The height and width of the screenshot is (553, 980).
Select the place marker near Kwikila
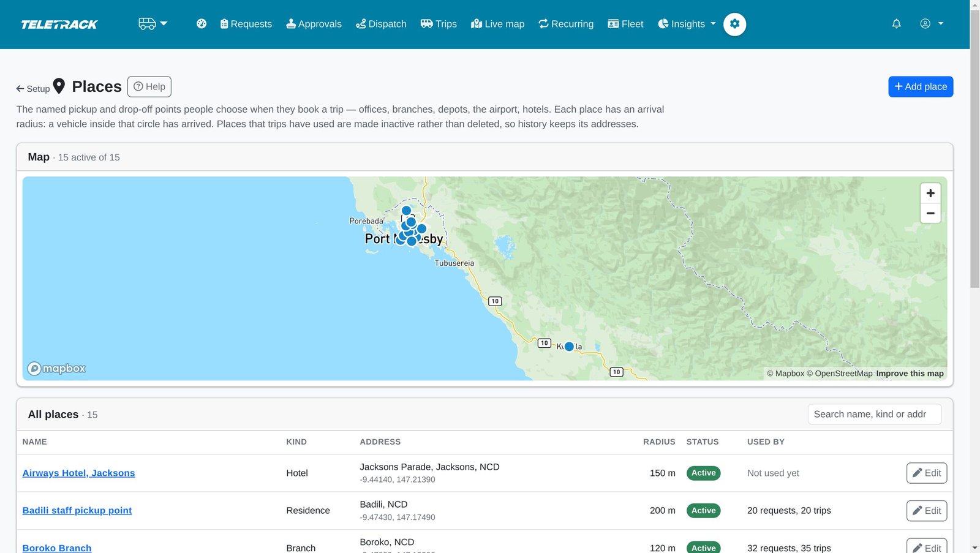(x=569, y=347)
